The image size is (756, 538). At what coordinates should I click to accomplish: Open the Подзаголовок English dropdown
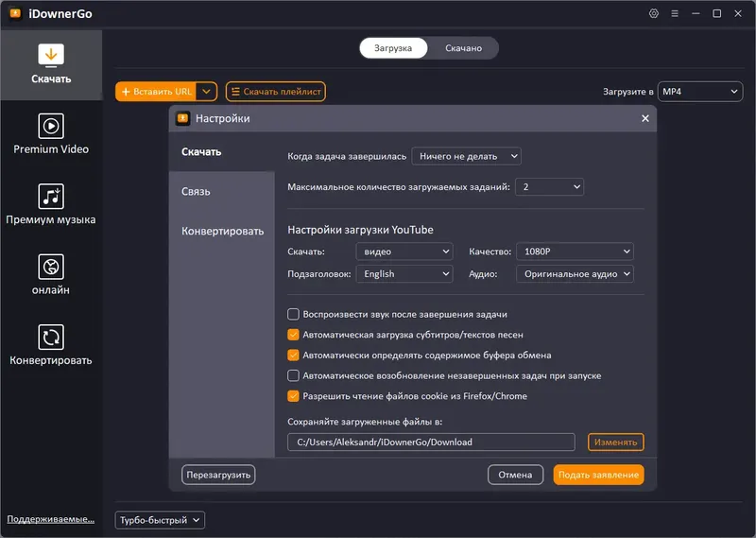(x=404, y=274)
